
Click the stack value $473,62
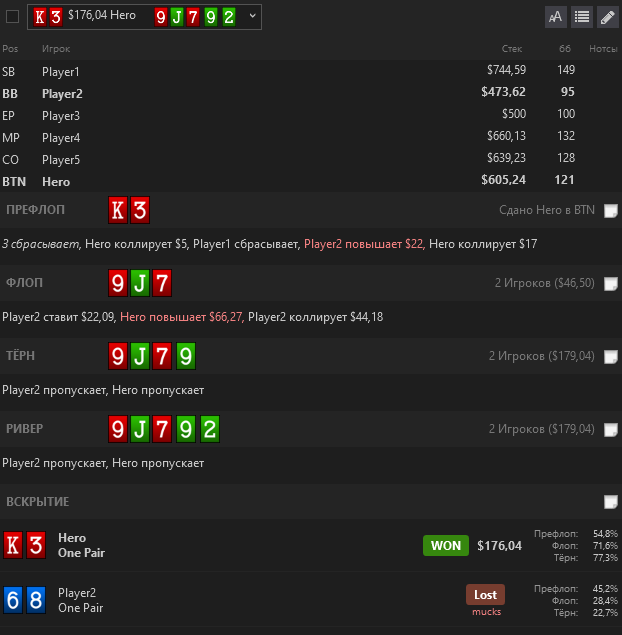click(503, 92)
